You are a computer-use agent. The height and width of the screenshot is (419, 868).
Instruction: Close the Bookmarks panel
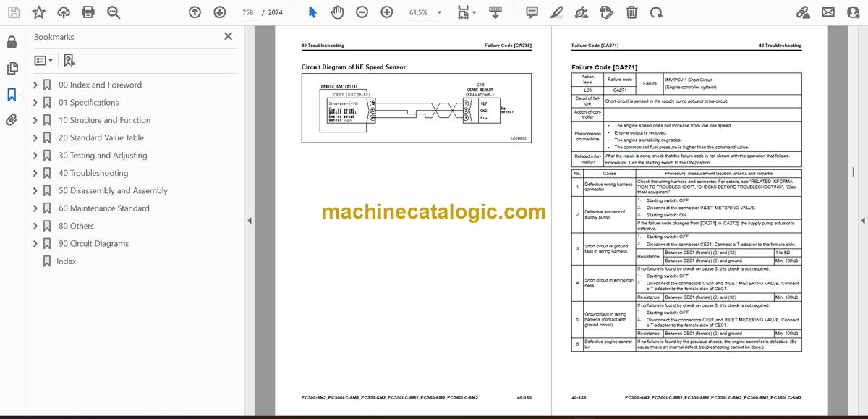click(x=228, y=36)
